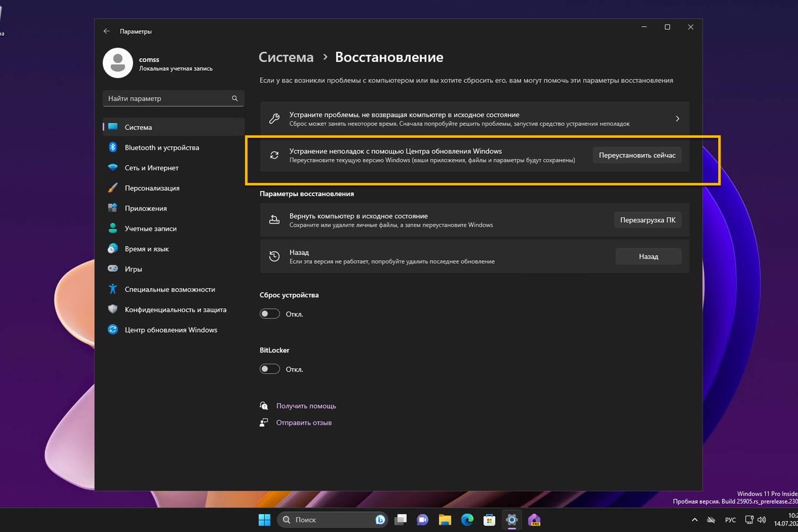Click the volume icon in the tray
798x532 pixels.
[x=761, y=520]
